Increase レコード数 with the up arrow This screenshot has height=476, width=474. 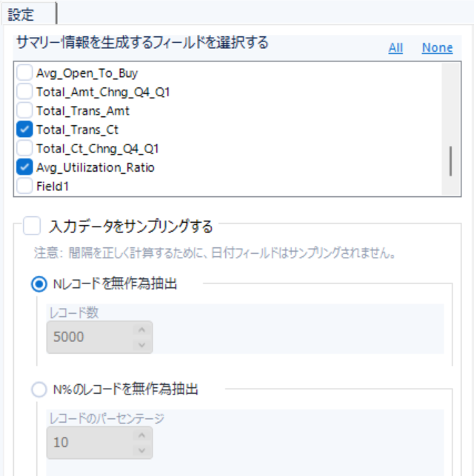[x=141, y=330]
